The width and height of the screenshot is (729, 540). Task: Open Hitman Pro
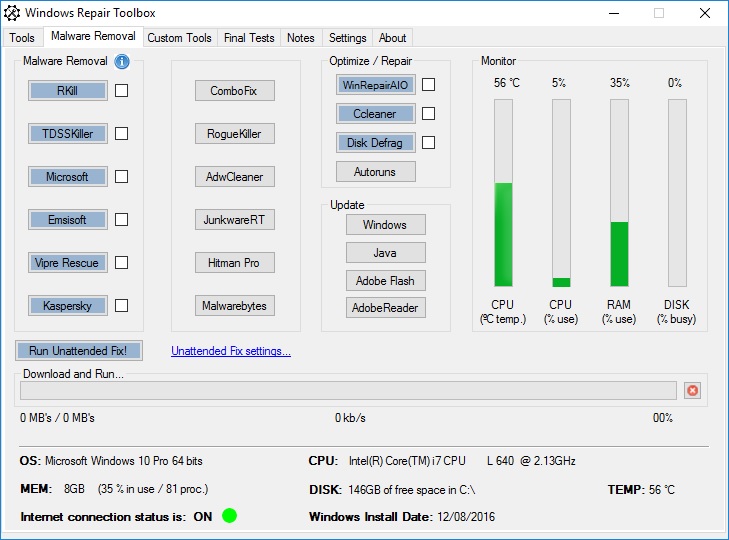tap(235, 262)
